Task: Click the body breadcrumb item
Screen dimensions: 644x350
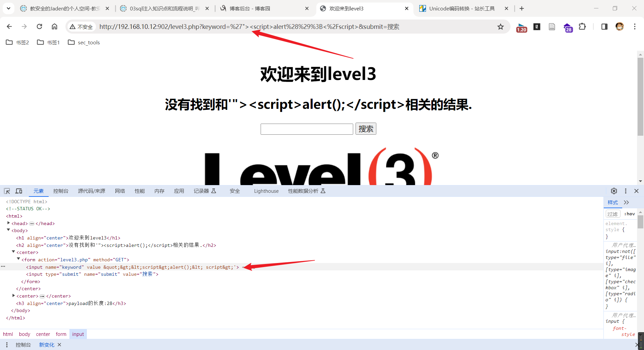Action: coord(24,334)
